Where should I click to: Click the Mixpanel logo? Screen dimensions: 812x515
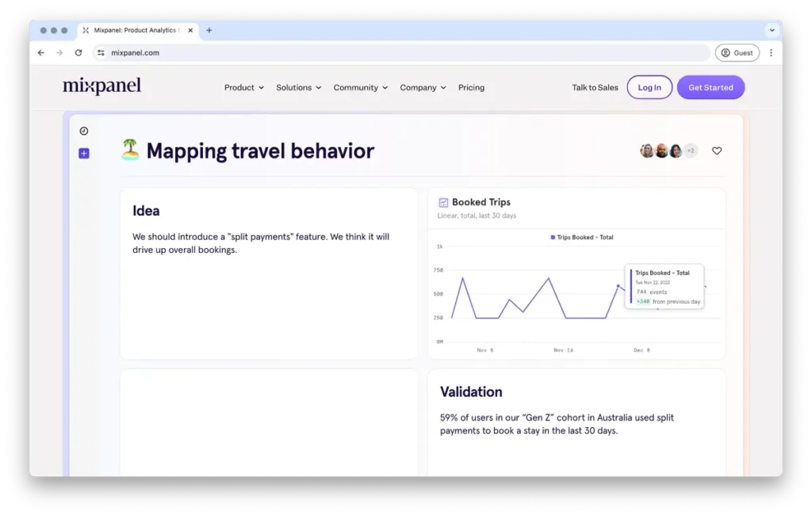tap(101, 86)
